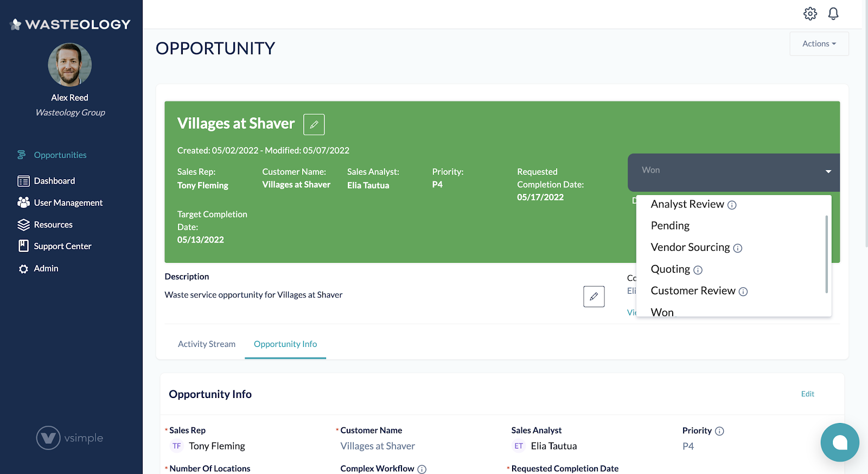The width and height of the screenshot is (868, 474).
Task: Click the Vendor Sourcing info icon
Action: tap(738, 248)
